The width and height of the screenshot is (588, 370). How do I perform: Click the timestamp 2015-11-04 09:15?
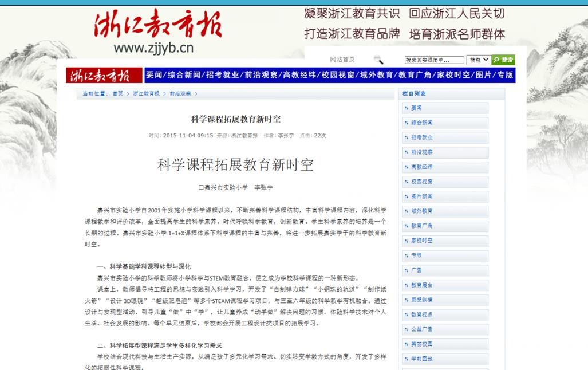tap(188, 136)
